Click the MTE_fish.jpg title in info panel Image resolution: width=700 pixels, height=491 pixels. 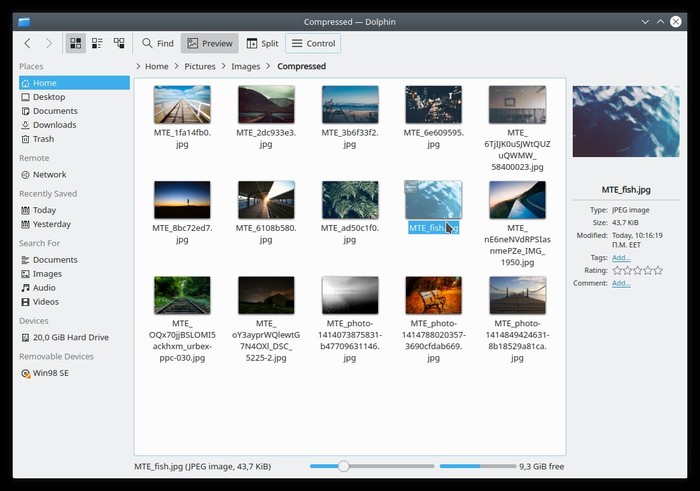click(626, 190)
